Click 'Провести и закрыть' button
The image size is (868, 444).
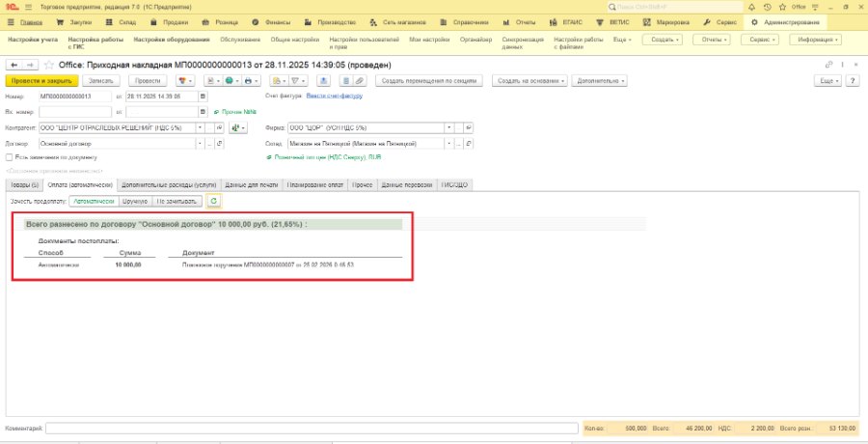click(42, 81)
